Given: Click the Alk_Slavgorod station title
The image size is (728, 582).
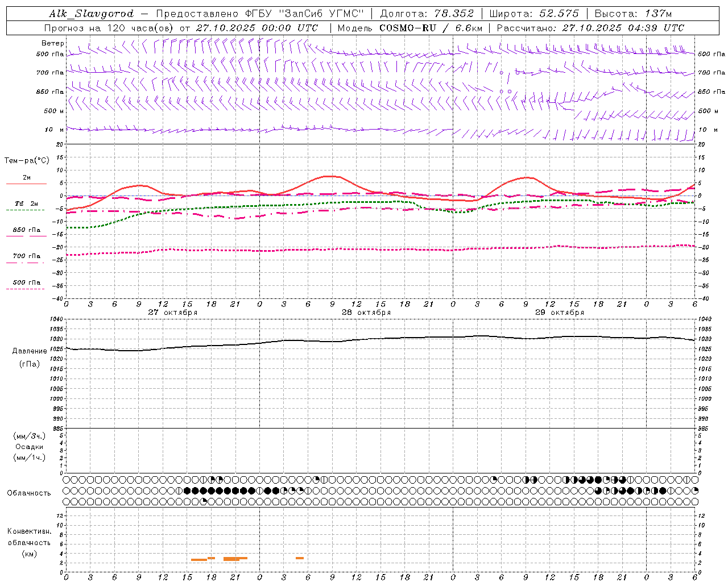Looking at the screenshot, I should point(92,14).
